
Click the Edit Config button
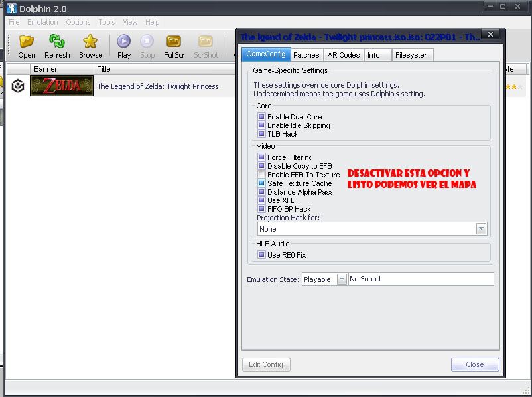[x=266, y=364]
